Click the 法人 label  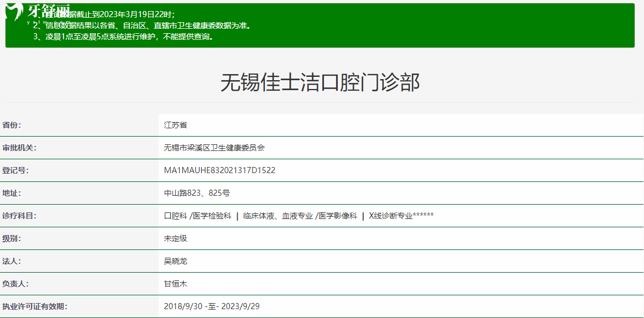pos(12,261)
